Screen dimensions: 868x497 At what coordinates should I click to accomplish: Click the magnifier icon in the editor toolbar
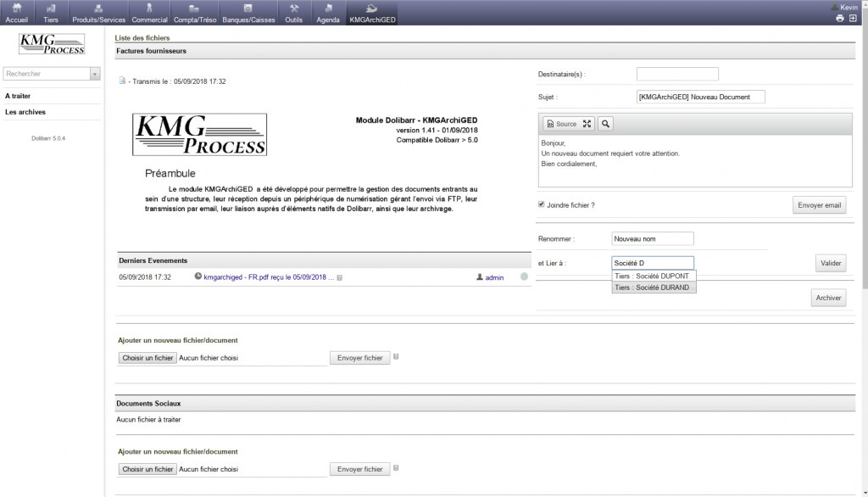point(605,124)
